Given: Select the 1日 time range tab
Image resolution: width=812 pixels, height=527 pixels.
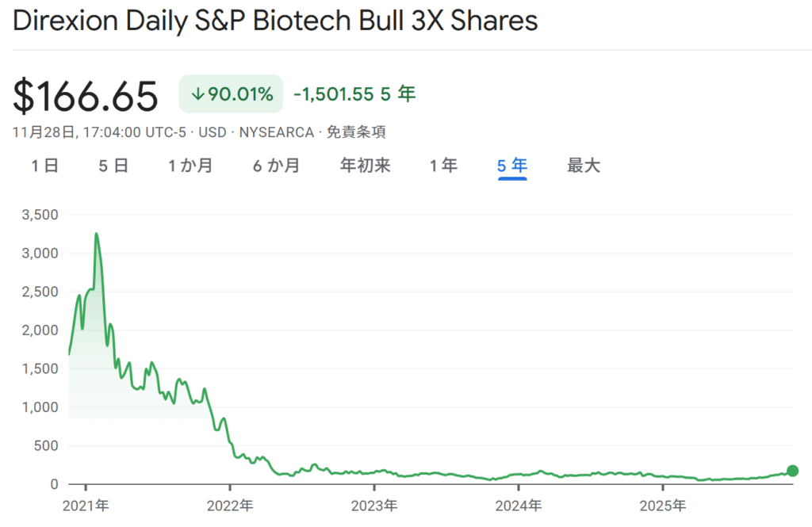Looking at the screenshot, I should pyautogui.click(x=45, y=166).
